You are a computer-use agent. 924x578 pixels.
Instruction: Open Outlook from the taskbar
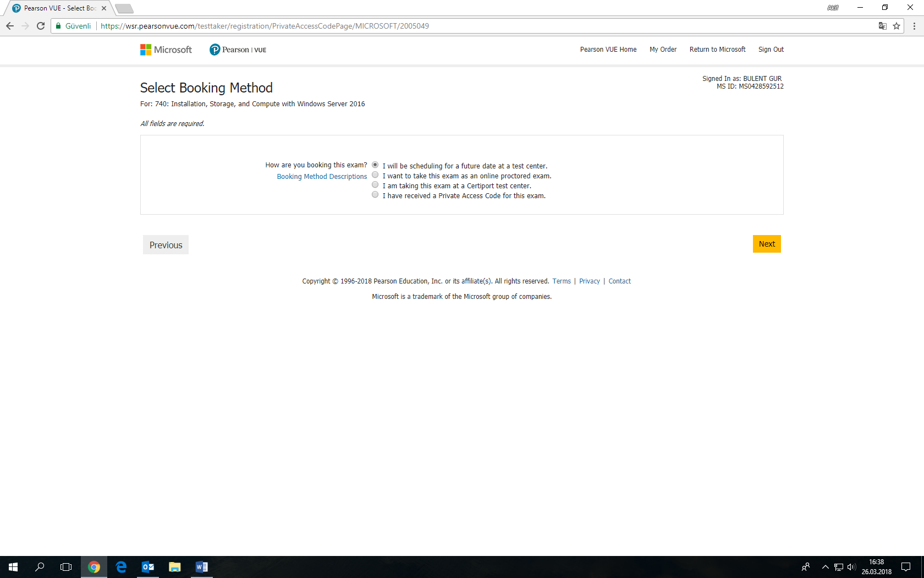(x=148, y=567)
